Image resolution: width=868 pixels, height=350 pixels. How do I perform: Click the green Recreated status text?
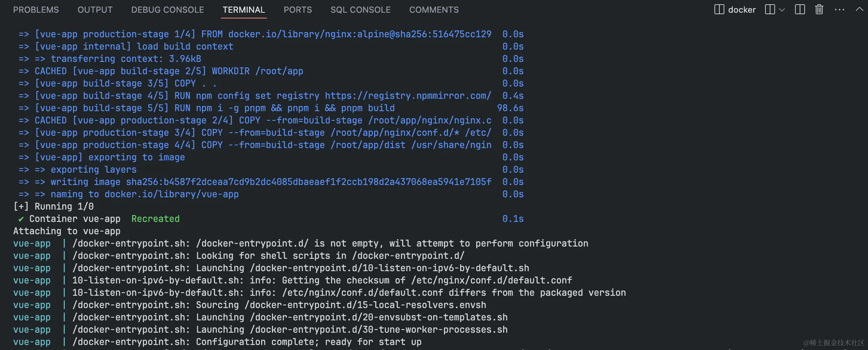pos(156,219)
